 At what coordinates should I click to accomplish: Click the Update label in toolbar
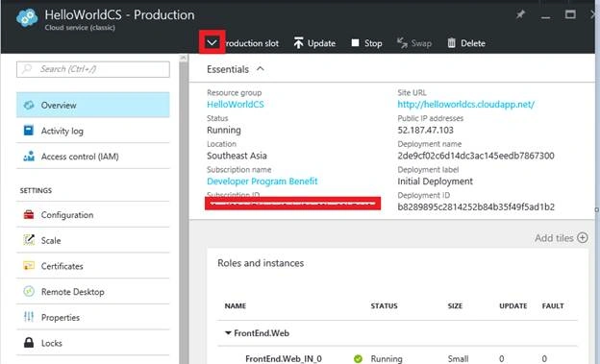[321, 43]
